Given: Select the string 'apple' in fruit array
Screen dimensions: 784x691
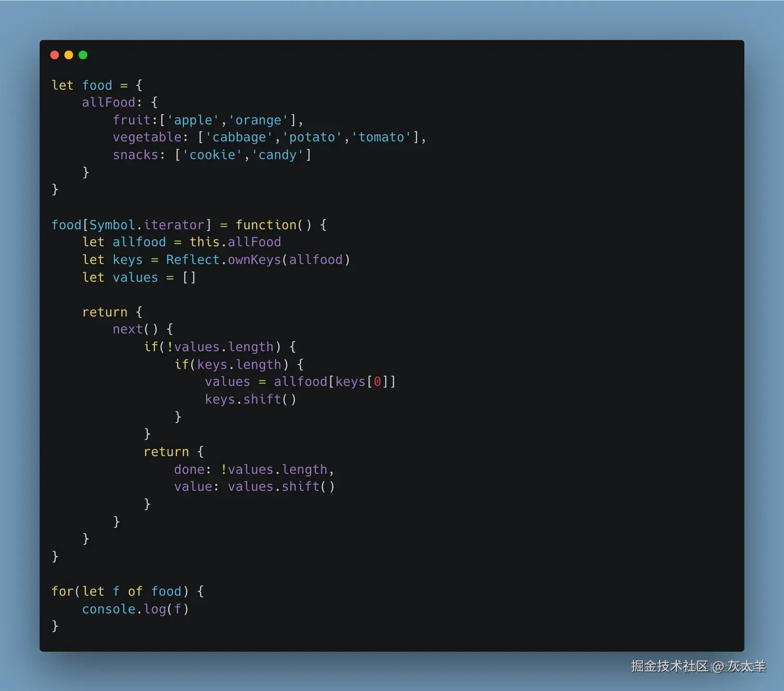Looking at the screenshot, I should (x=193, y=120).
